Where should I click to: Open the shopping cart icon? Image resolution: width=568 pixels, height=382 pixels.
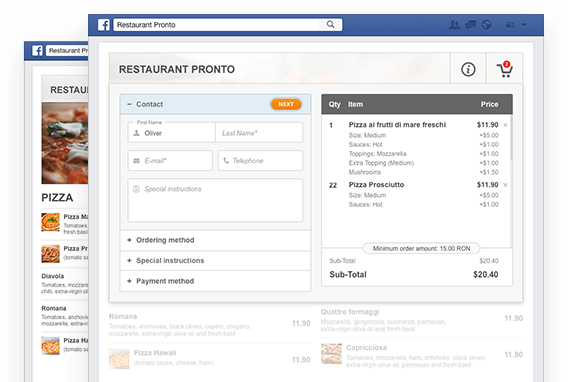[x=504, y=69]
